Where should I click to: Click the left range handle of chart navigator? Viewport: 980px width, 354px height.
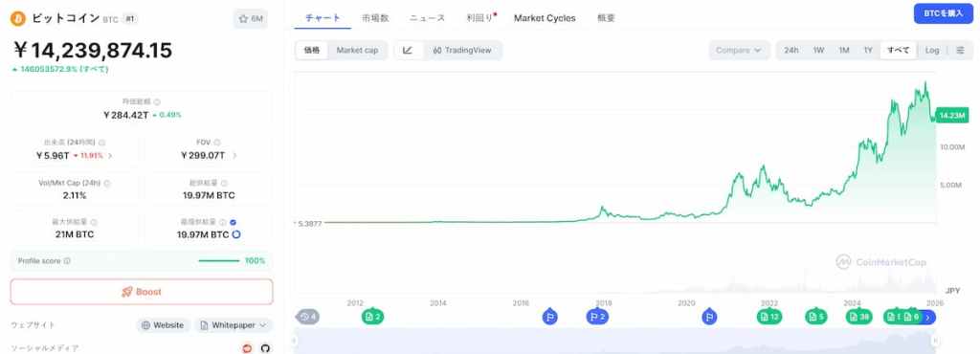pyautogui.click(x=295, y=341)
